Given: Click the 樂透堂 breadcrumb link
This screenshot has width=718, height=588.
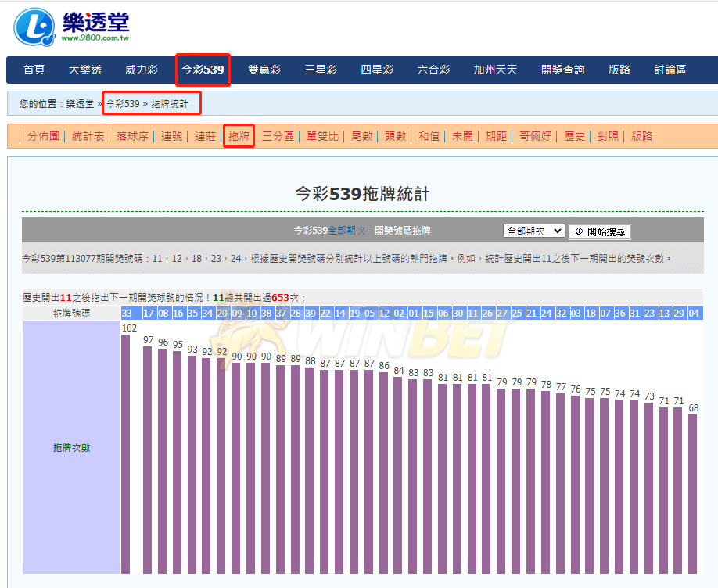Looking at the screenshot, I should (80, 104).
